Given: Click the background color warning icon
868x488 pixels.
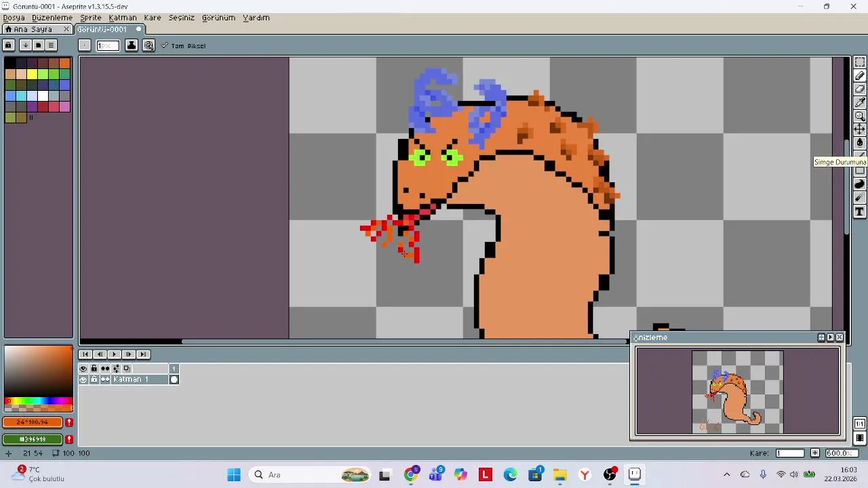Looking at the screenshot, I should (69, 439).
